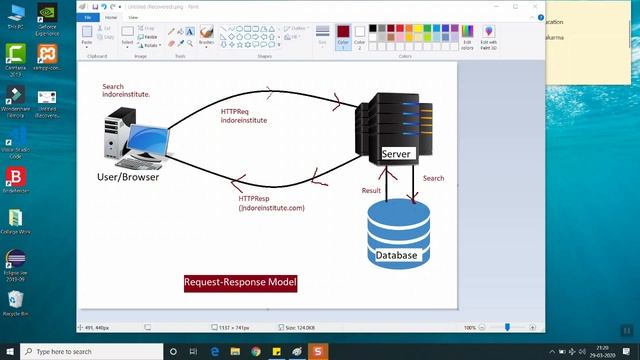Image resolution: width=640 pixels, height=360 pixels.
Task: Pick the green color swatch
Action: [x=427, y=28]
